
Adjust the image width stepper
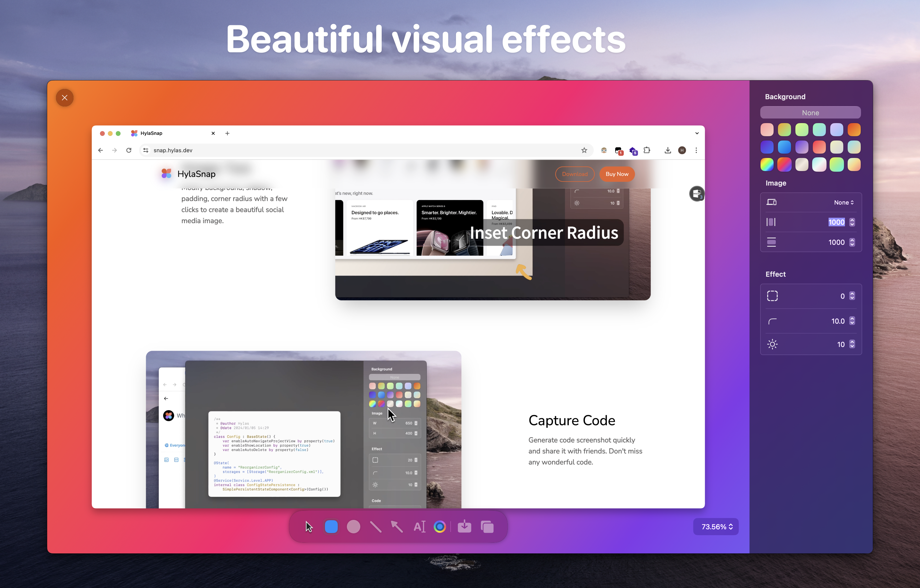pos(852,222)
